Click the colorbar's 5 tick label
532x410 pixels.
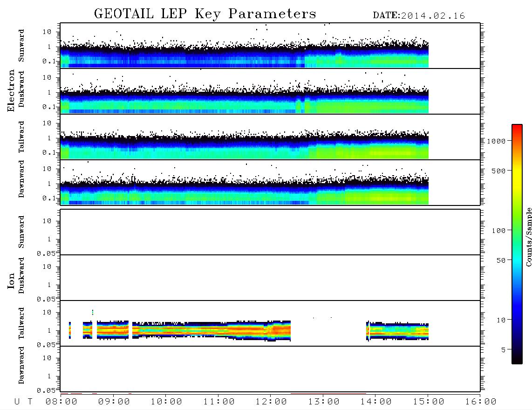(x=504, y=350)
